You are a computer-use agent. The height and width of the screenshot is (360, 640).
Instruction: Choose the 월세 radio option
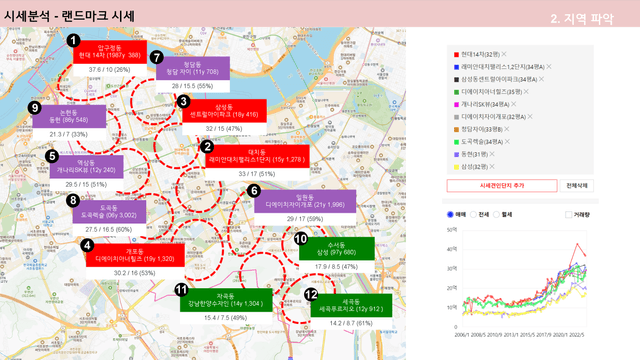coord(496,214)
